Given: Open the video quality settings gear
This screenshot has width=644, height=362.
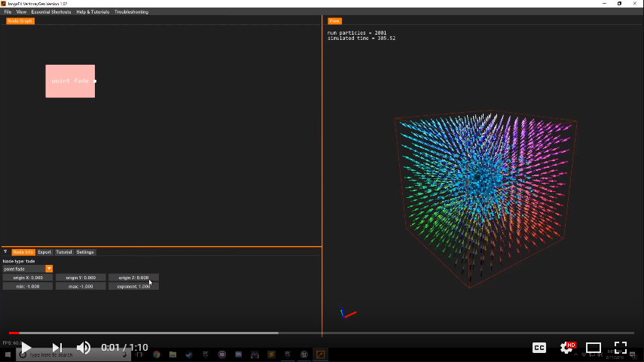Looking at the screenshot, I should [566, 348].
